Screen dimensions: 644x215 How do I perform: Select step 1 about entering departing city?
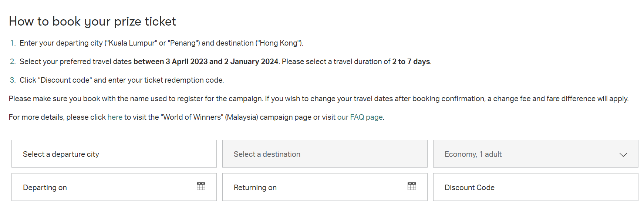[x=161, y=43]
